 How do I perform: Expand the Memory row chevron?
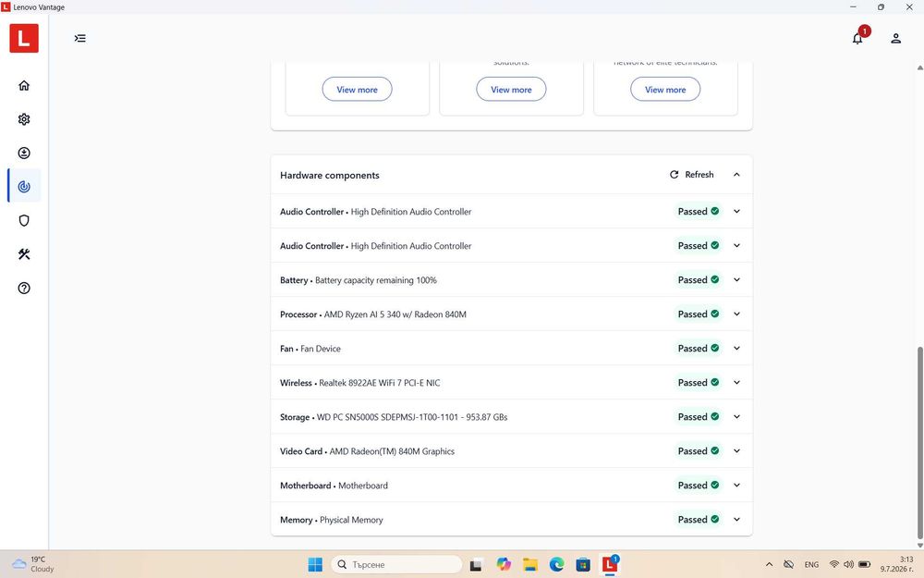coord(736,520)
